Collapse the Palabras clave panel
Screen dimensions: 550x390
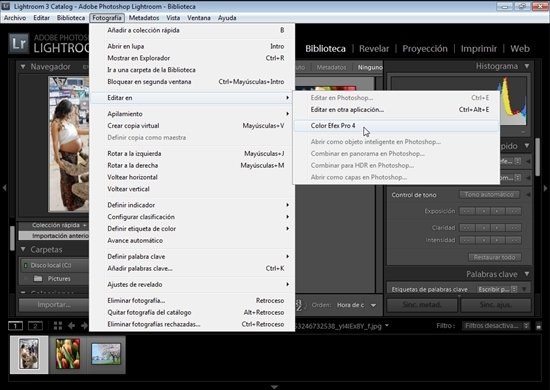pyautogui.click(x=527, y=274)
